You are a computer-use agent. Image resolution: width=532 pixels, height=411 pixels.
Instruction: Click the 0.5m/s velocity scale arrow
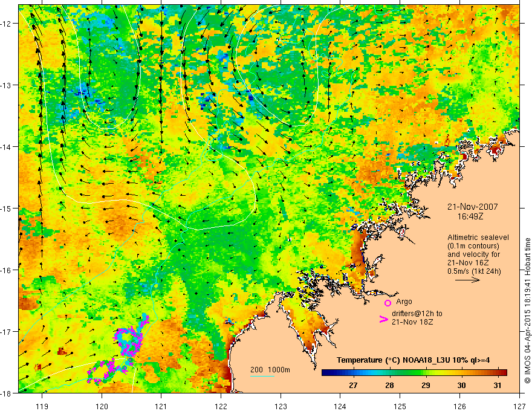[467, 280]
